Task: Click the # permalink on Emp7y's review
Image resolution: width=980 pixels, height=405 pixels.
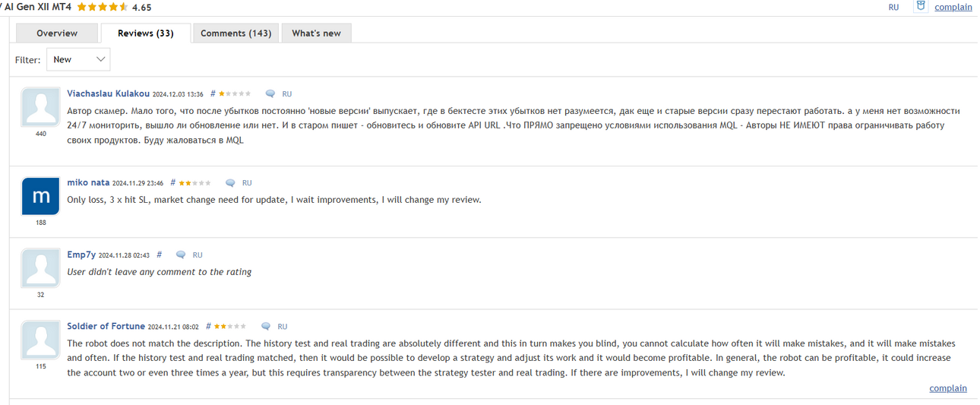Action: coord(159,255)
